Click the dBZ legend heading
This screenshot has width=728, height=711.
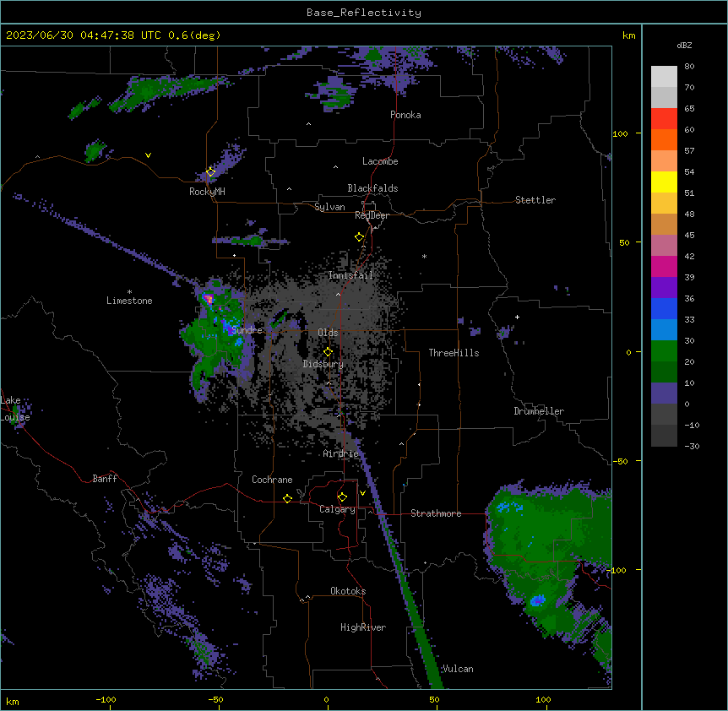[x=684, y=45]
